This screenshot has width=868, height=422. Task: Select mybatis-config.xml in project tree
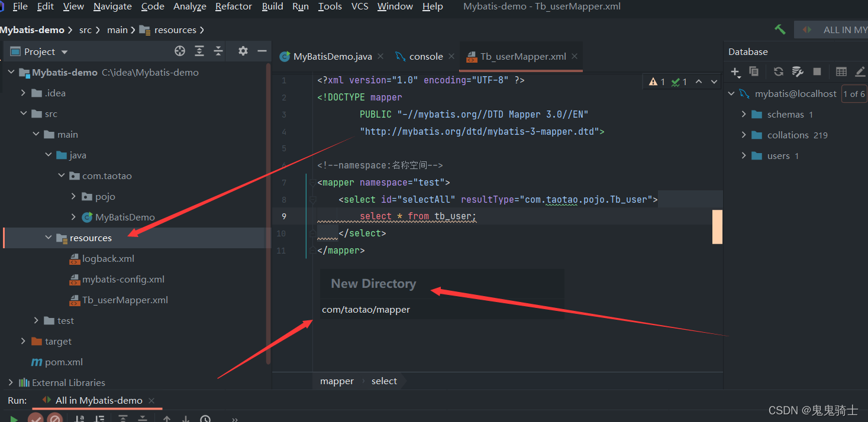coord(123,279)
